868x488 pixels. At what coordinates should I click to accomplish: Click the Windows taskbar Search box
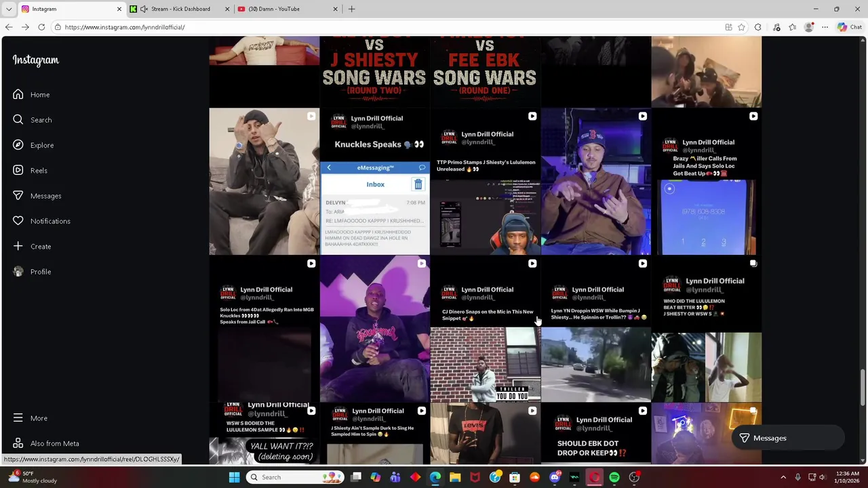coord(294,477)
